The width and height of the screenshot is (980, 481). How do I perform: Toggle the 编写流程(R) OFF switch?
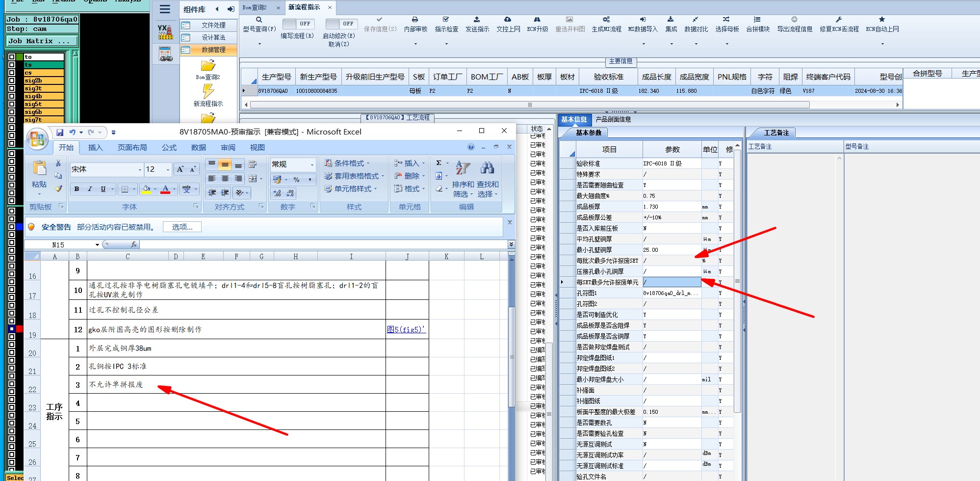click(299, 24)
